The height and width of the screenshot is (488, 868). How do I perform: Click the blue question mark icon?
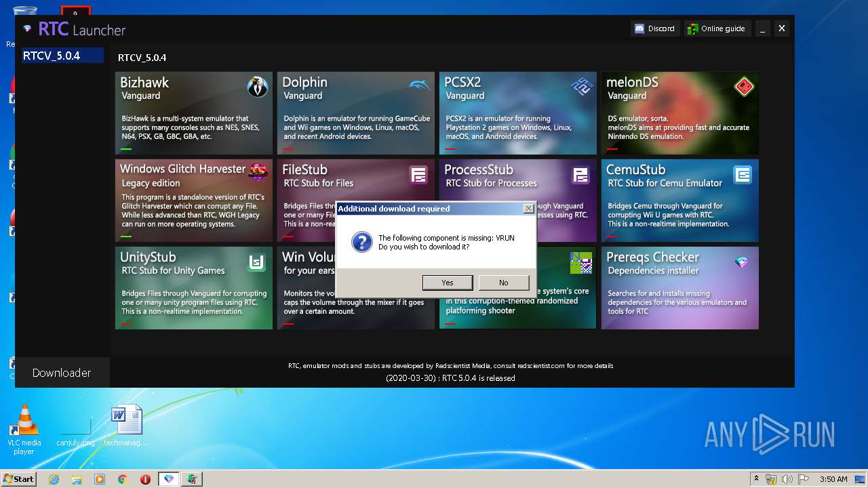[x=361, y=242]
